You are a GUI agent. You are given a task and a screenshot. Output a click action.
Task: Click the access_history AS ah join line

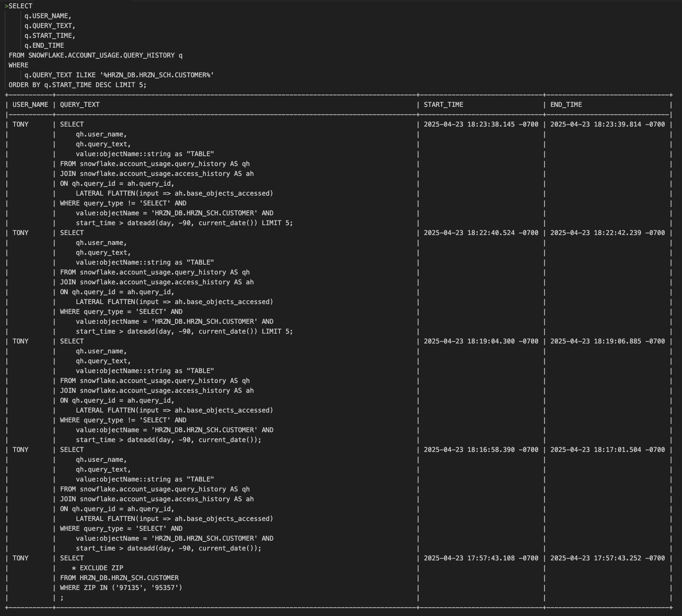click(157, 174)
